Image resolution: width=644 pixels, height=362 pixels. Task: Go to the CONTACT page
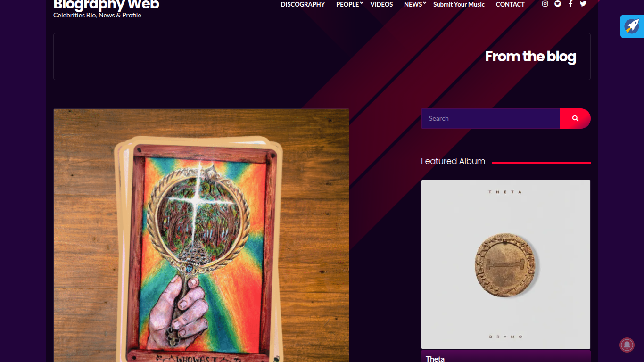510,4
